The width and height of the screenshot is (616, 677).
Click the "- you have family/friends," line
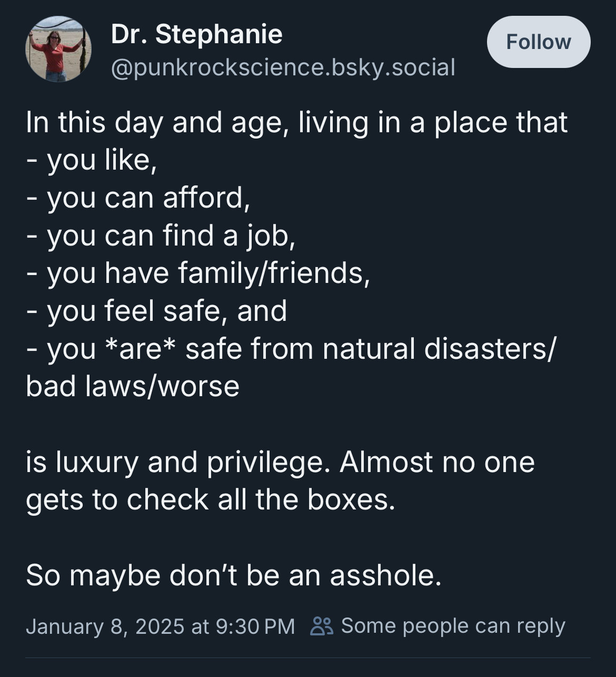pyautogui.click(x=198, y=273)
